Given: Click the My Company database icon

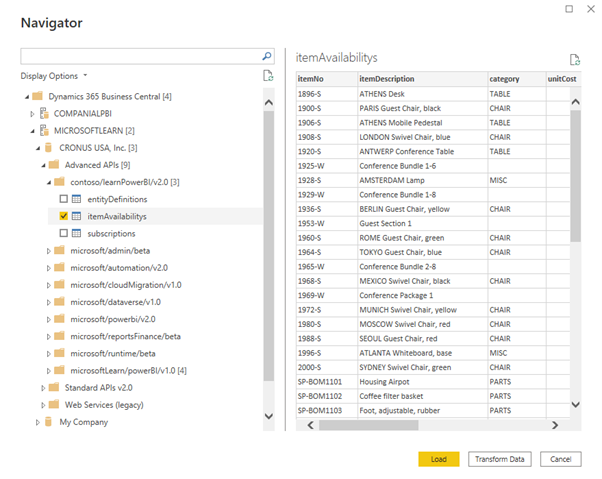Looking at the screenshot, I should [48, 421].
